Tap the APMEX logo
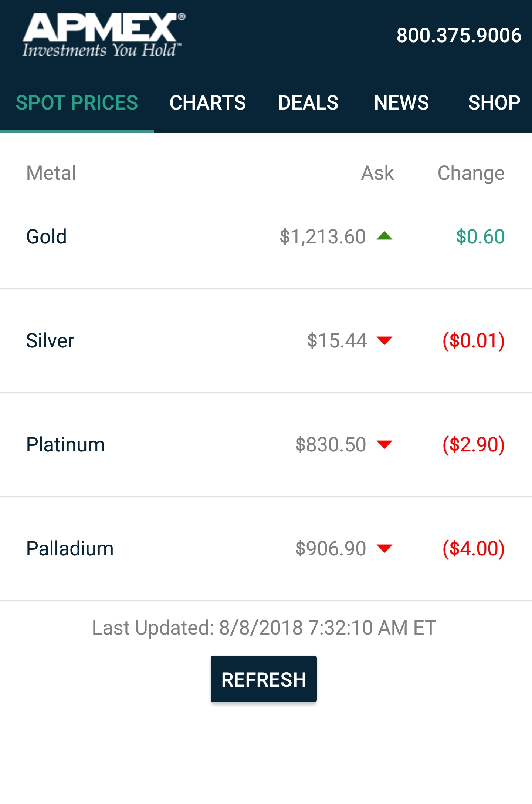This screenshot has width=532, height=804. click(x=103, y=35)
